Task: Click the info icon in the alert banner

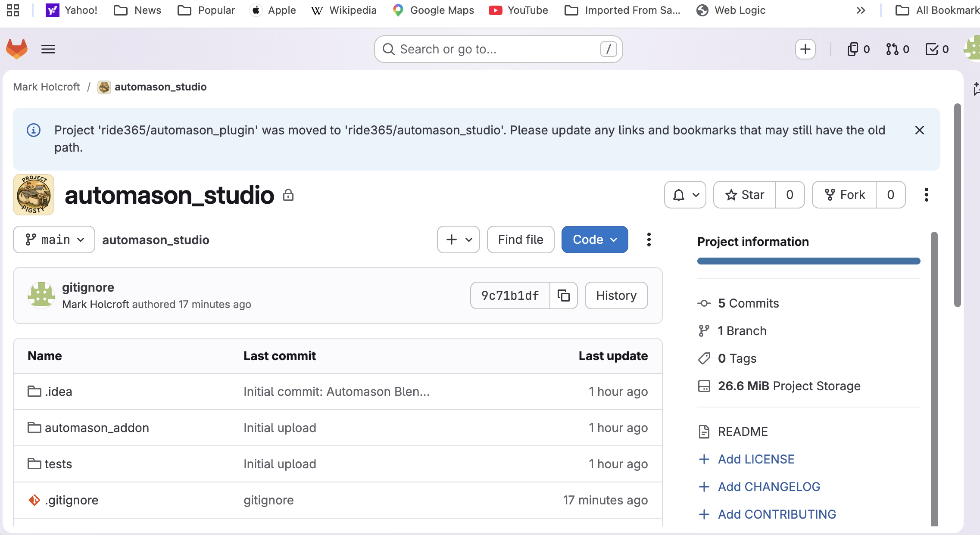Action: point(34,130)
